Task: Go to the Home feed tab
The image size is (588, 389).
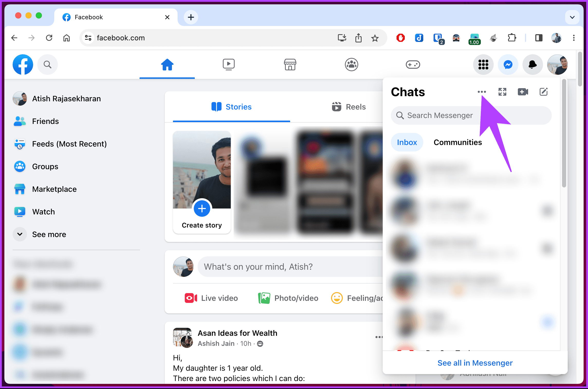Action: [167, 65]
